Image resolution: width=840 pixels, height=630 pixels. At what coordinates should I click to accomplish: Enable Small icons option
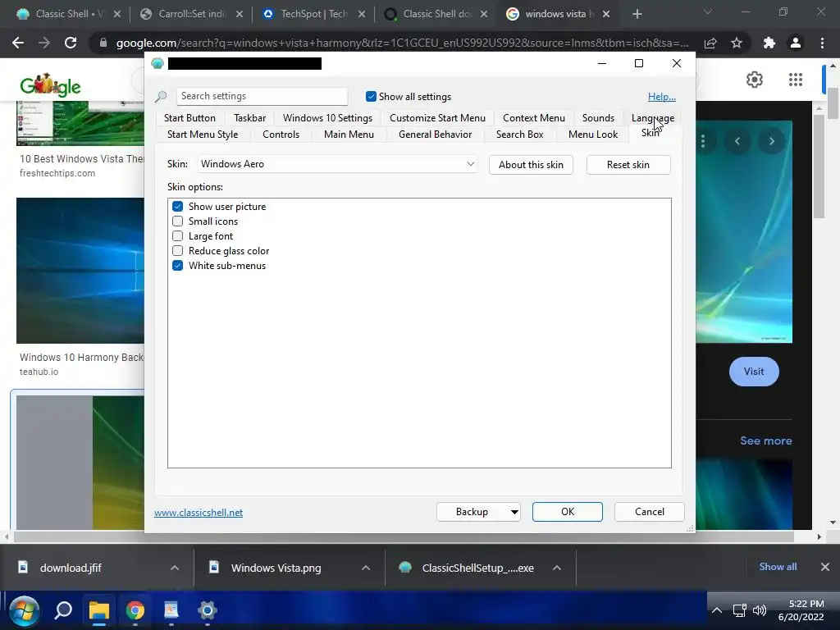[178, 221]
